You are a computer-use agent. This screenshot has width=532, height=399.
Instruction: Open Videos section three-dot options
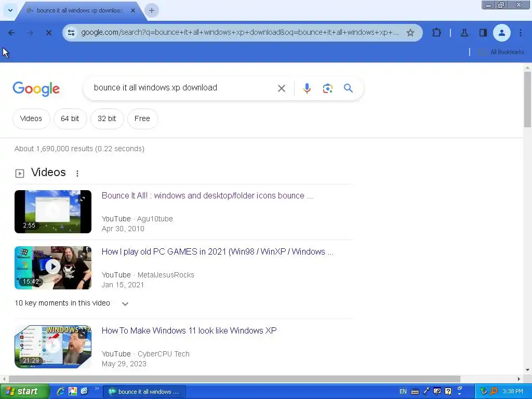point(77,174)
